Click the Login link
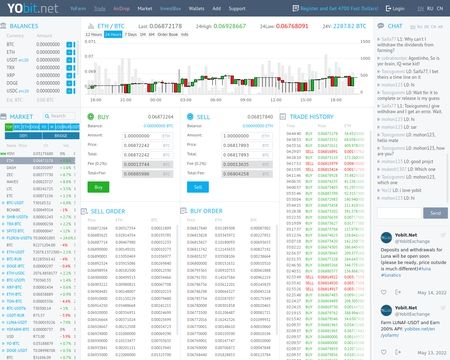Viewport: 450px width, 360px height. (398, 9)
